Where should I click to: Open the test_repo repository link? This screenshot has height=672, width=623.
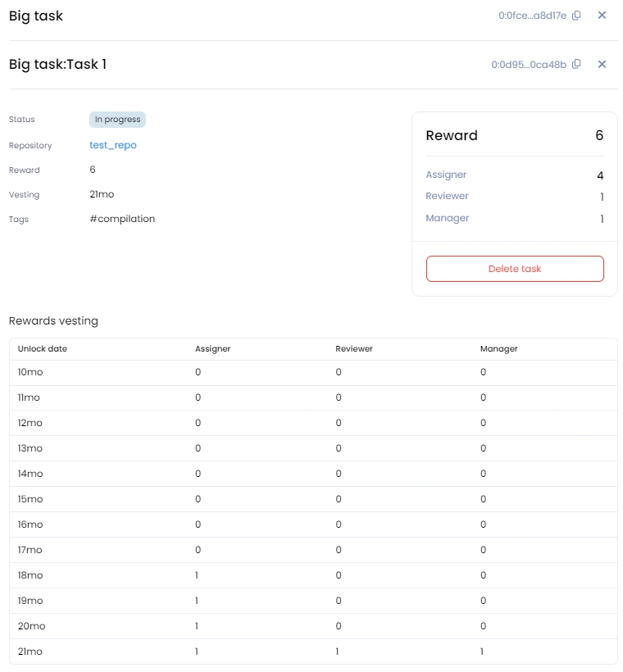coord(113,145)
